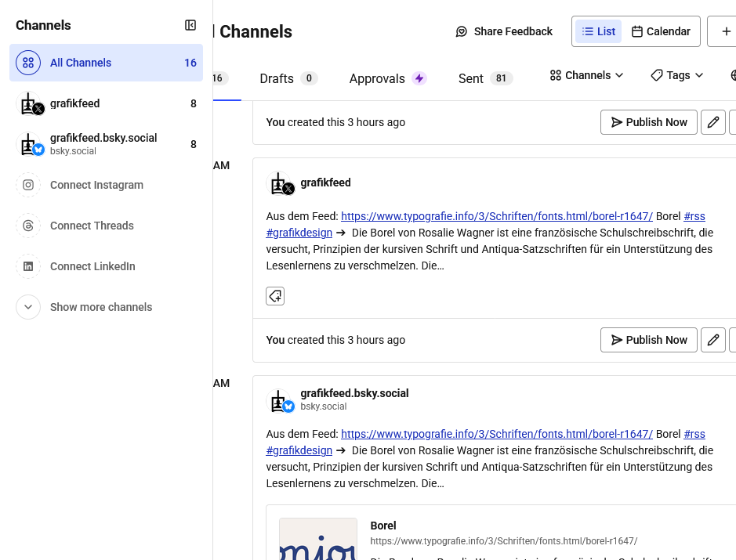The height and width of the screenshot is (560, 736).
Task: Open typografie.info link in bsky.social post
Action: point(497,434)
